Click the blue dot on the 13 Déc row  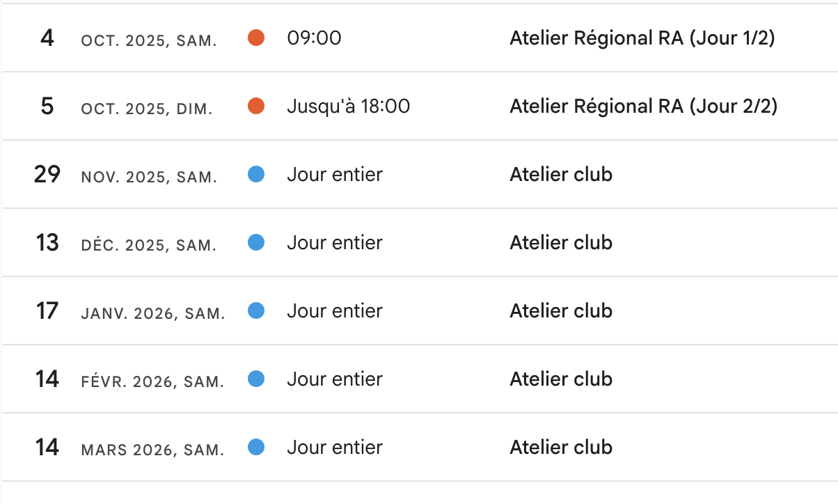(256, 243)
